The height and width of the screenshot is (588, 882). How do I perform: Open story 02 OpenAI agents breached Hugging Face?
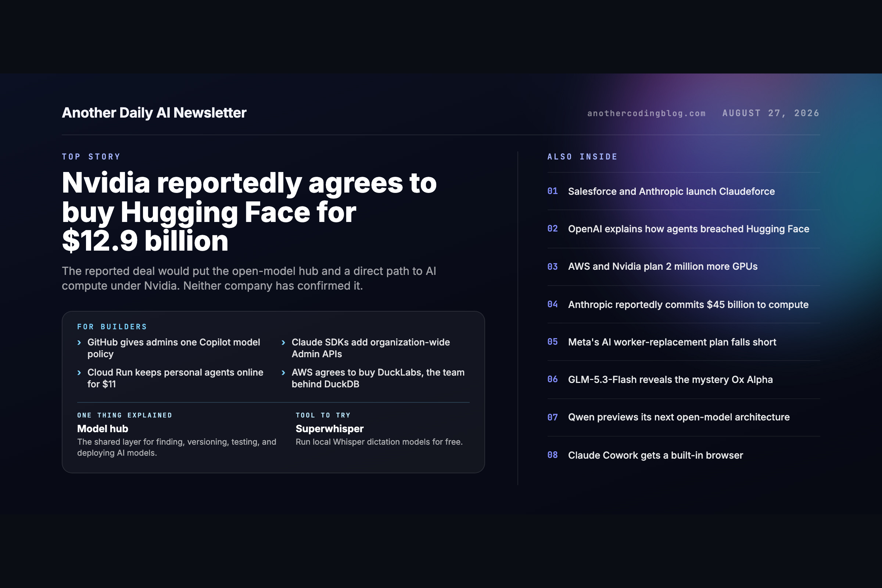pyautogui.click(x=684, y=229)
